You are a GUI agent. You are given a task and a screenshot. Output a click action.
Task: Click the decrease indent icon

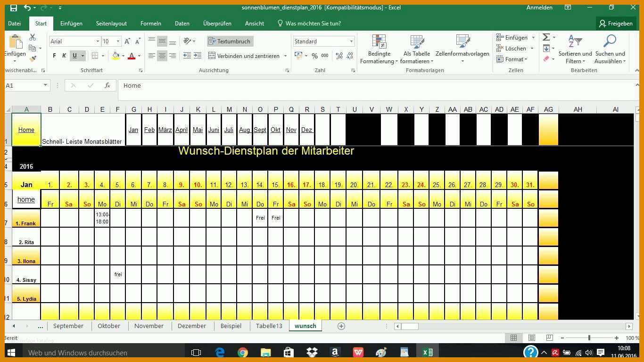coord(187,56)
